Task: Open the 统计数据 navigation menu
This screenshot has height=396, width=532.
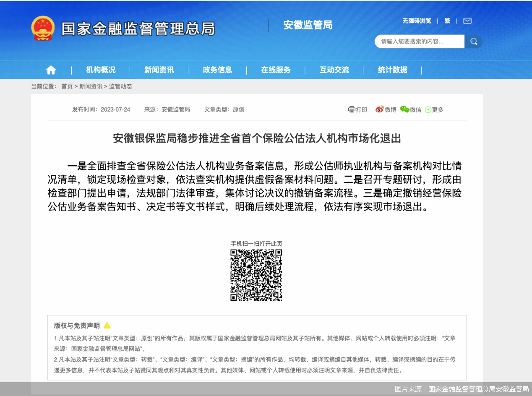Action: [392, 70]
